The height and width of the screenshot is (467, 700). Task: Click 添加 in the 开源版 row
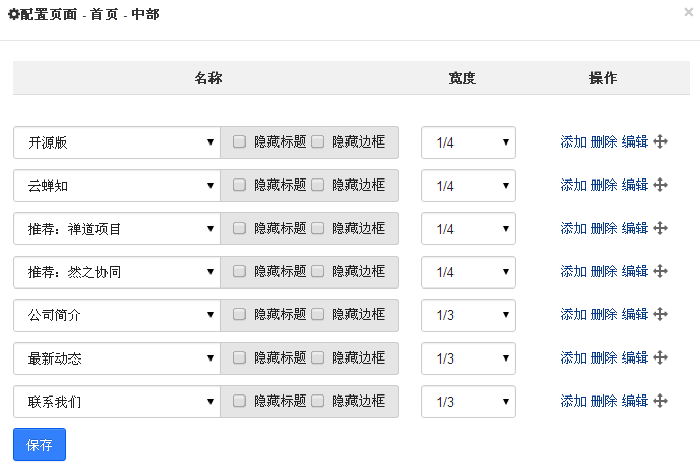[x=573, y=142]
